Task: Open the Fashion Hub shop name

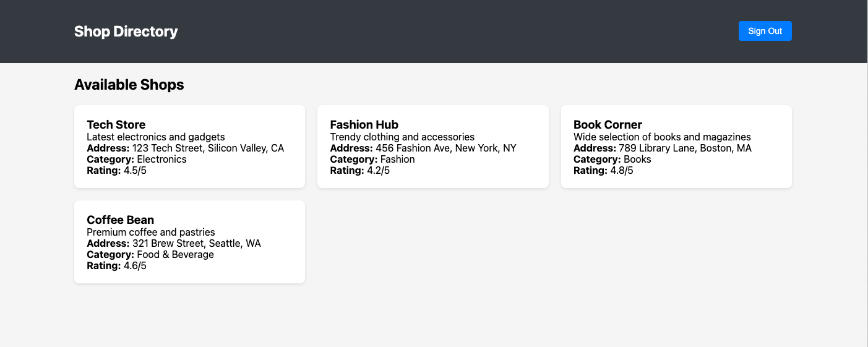Action: [364, 125]
